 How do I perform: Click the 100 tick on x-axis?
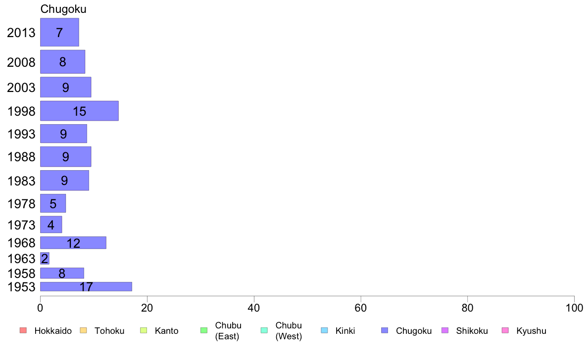(574, 308)
